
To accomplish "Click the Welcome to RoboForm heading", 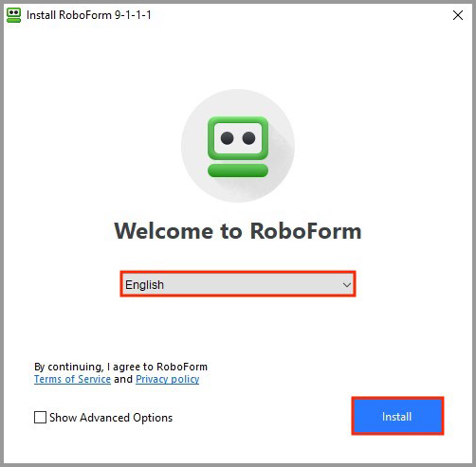I will [x=238, y=231].
